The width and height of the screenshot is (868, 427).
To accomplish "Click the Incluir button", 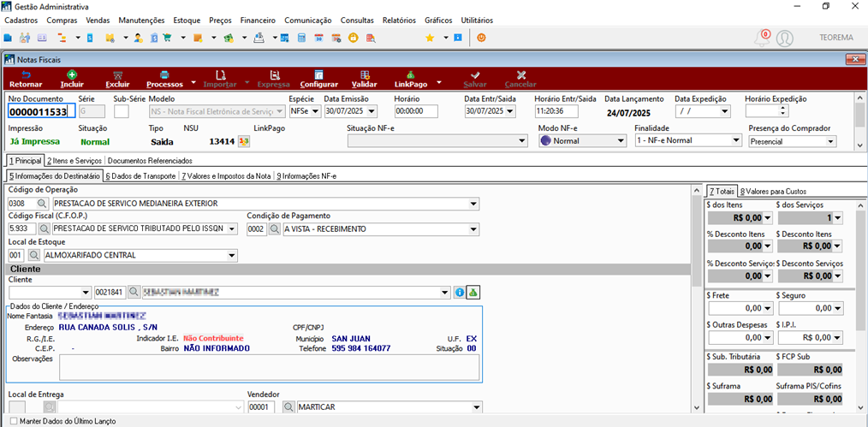I will [72, 79].
